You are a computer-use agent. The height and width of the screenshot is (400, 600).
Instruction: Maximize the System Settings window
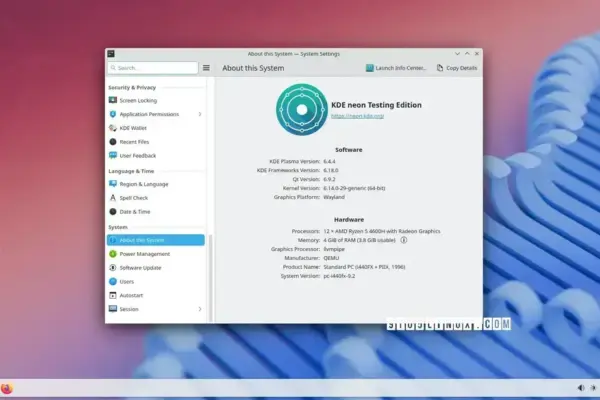(467, 54)
